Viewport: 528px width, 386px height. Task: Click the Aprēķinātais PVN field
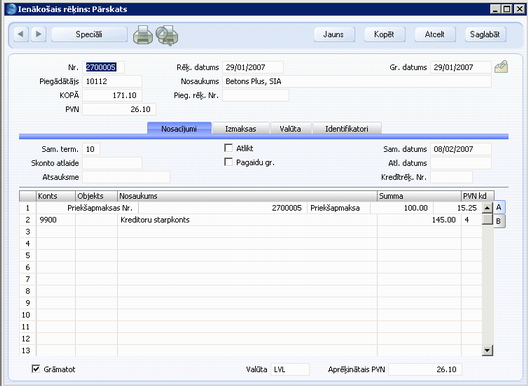coord(425,369)
